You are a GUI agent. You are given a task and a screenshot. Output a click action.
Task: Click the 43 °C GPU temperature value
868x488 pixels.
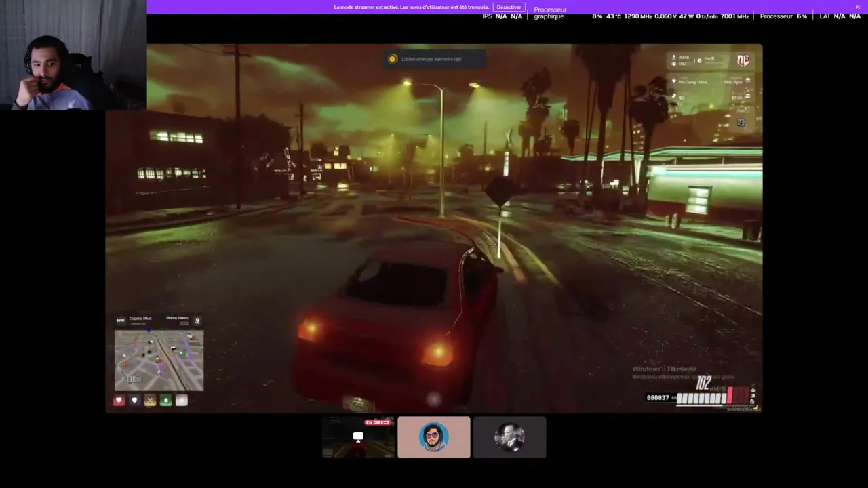coord(613,16)
